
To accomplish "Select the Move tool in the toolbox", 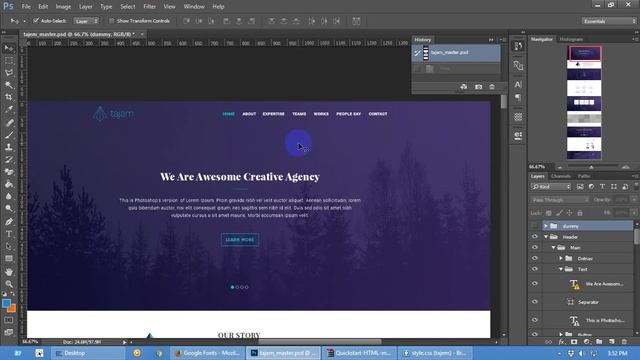I will [9, 49].
